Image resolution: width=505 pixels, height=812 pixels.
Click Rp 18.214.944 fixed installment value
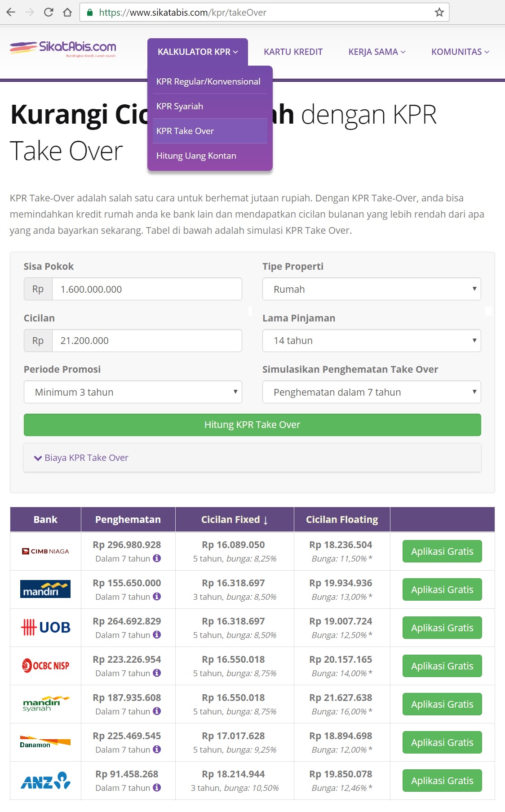tap(233, 774)
